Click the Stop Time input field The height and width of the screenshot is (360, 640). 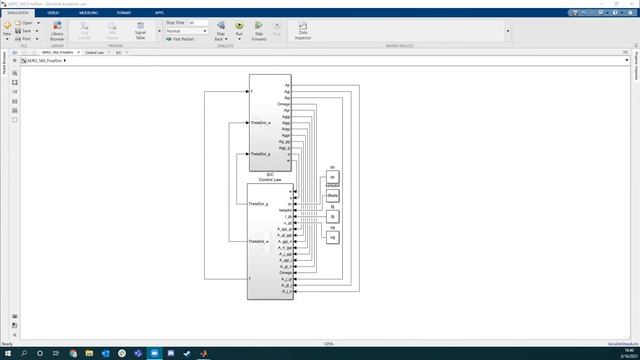point(198,23)
